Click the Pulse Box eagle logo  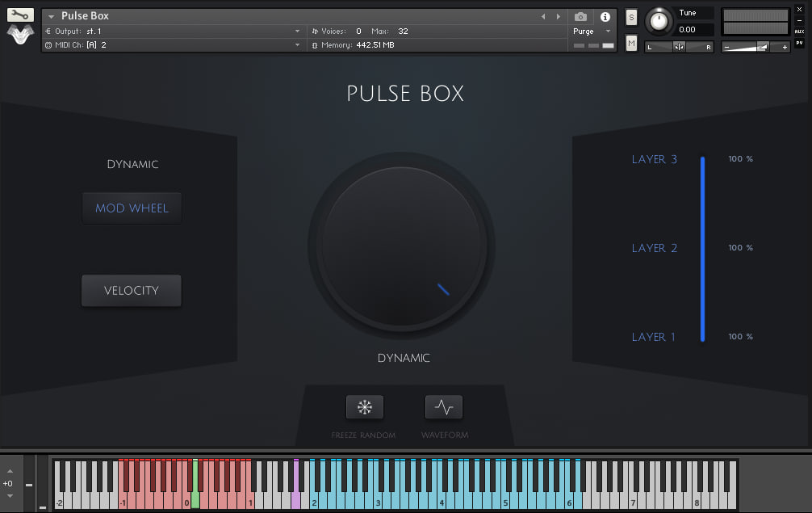click(20, 34)
